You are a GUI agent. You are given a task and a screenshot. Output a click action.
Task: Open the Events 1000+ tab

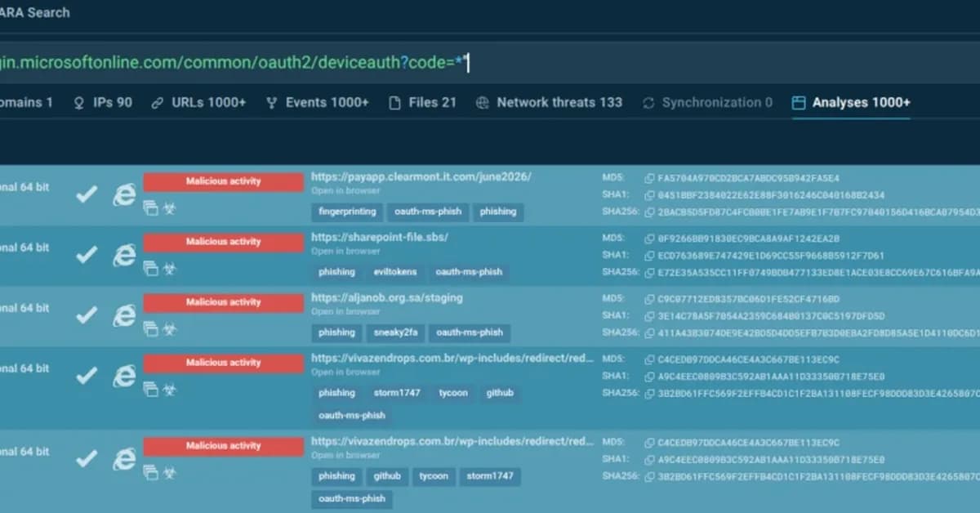click(318, 102)
